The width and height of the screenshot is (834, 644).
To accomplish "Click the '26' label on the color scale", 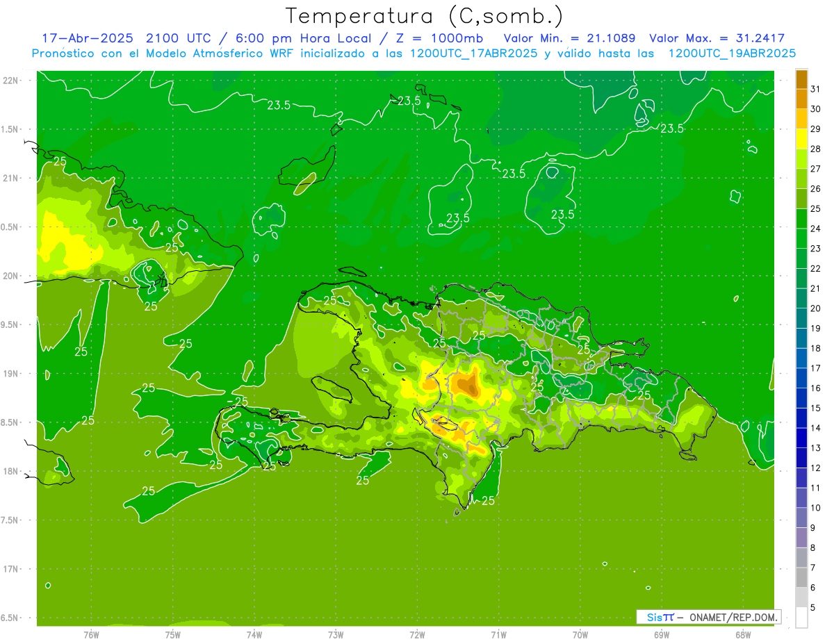I will [815, 189].
